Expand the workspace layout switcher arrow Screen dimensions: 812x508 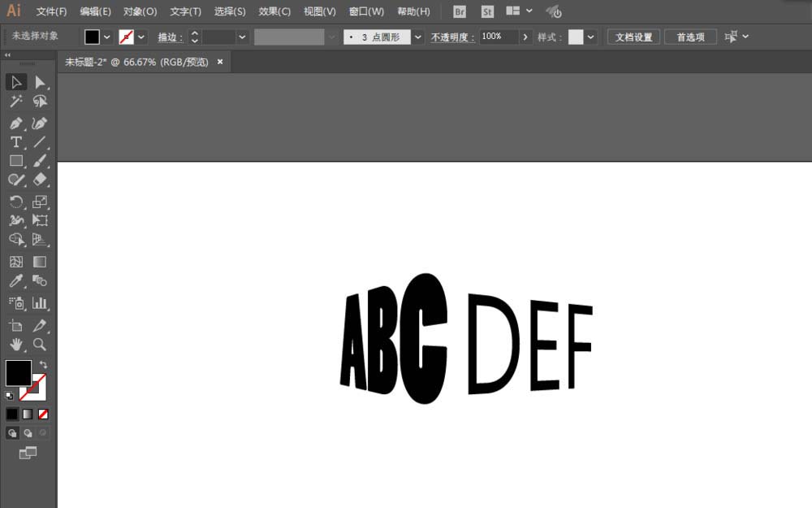click(x=529, y=11)
